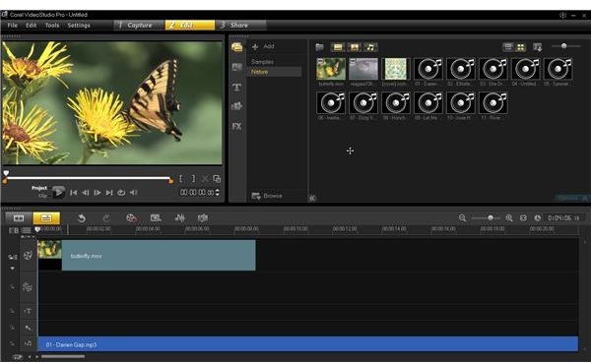
Task: Fit the project in timeline window
Action: point(524,218)
